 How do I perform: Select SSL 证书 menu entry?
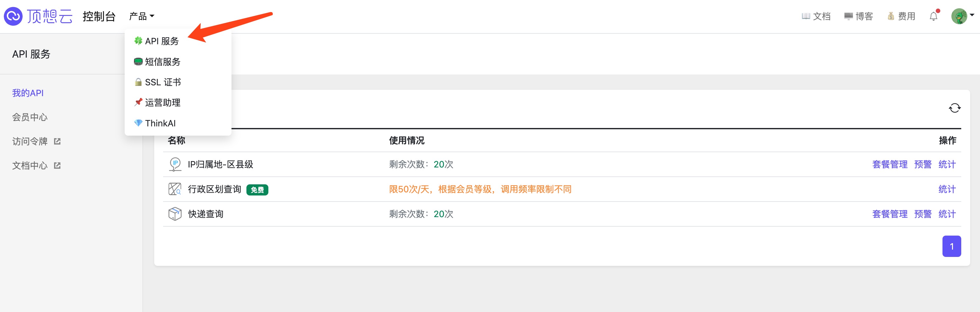point(162,82)
